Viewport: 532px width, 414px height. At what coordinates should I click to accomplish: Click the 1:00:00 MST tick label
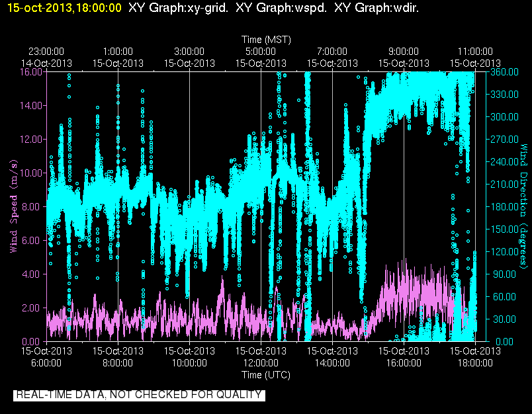coord(118,52)
